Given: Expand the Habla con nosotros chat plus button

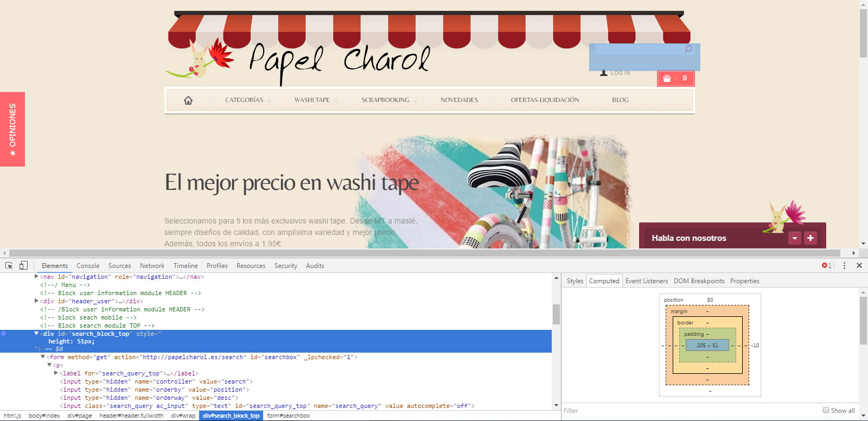Looking at the screenshot, I should coord(810,238).
